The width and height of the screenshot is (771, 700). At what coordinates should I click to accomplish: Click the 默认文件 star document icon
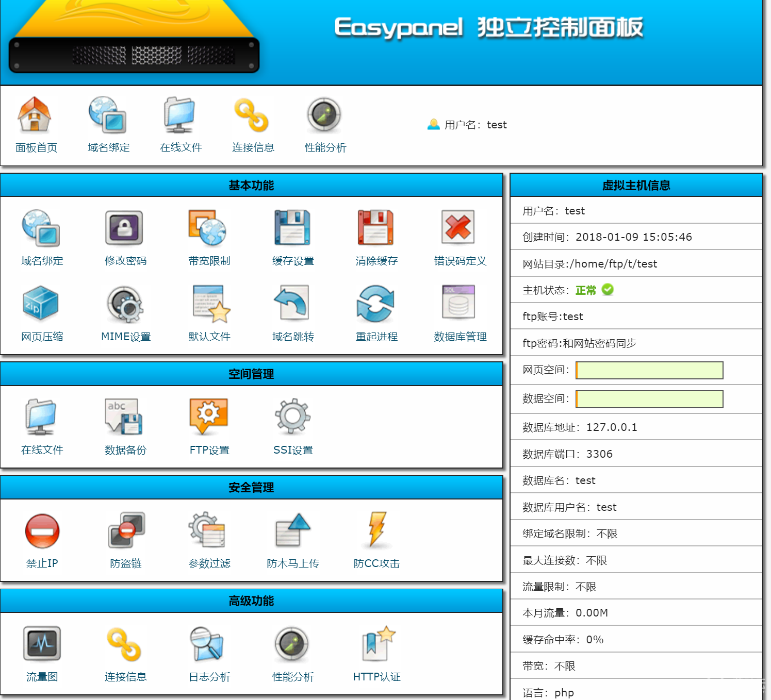(211, 304)
